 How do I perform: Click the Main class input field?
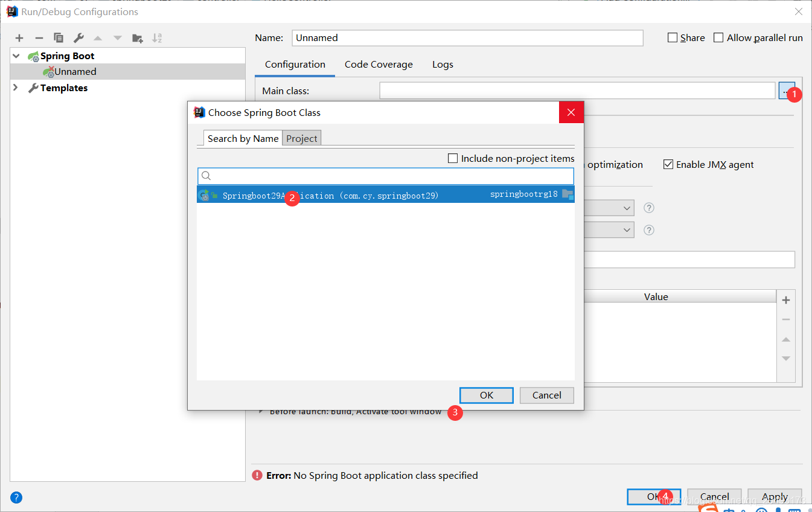[x=577, y=91]
